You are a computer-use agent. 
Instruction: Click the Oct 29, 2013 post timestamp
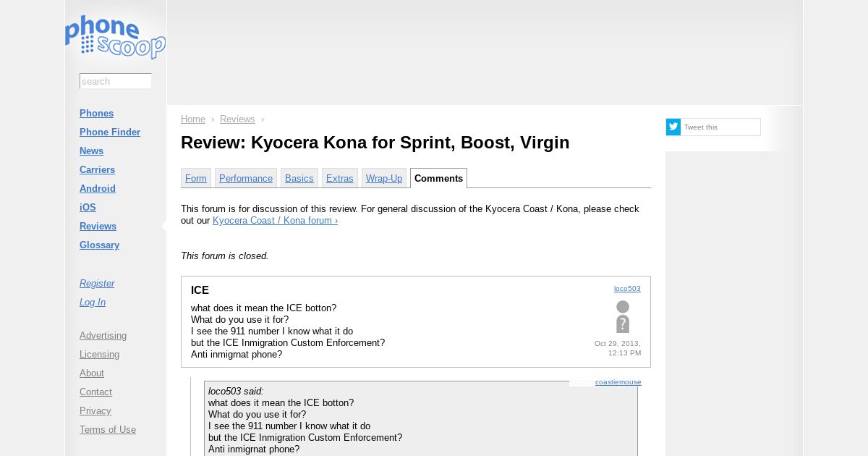click(x=618, y=348)
